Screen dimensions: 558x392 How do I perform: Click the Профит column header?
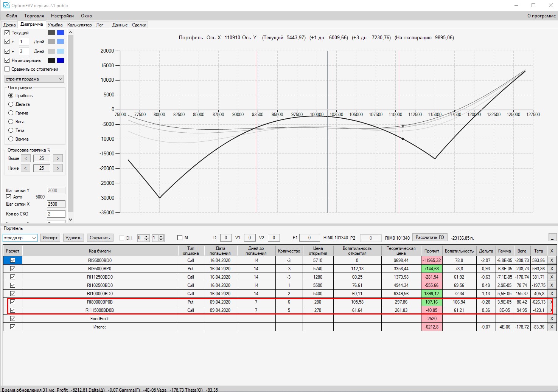pos(432,251)
